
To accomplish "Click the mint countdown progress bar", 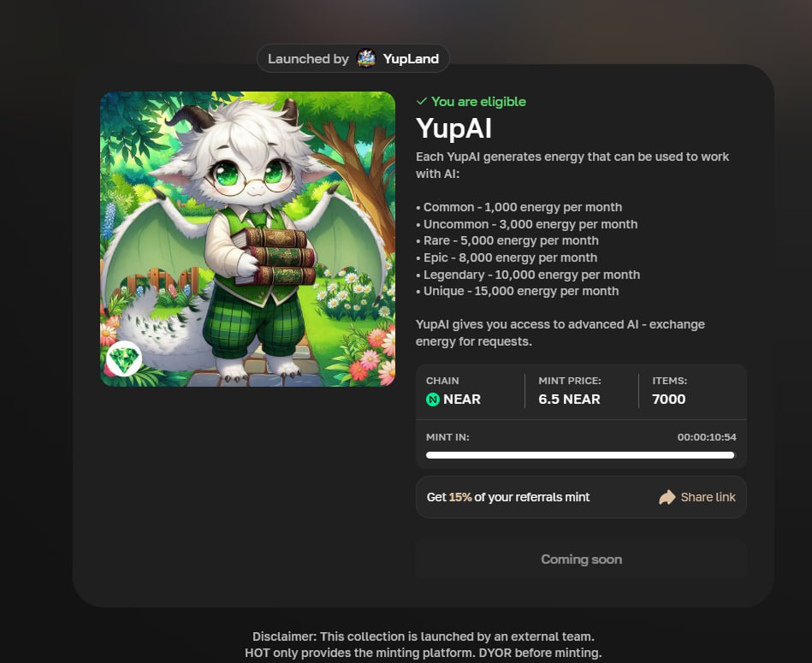I will point(580,455).
